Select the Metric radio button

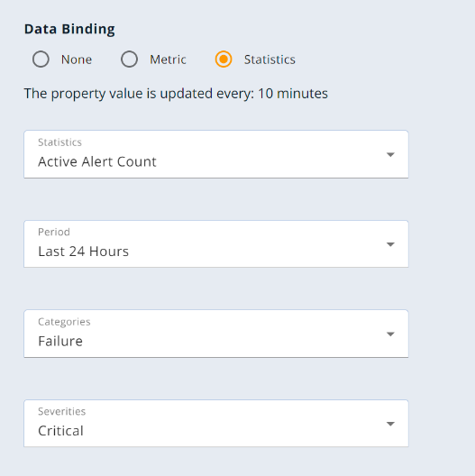click(x=129, y=59)
